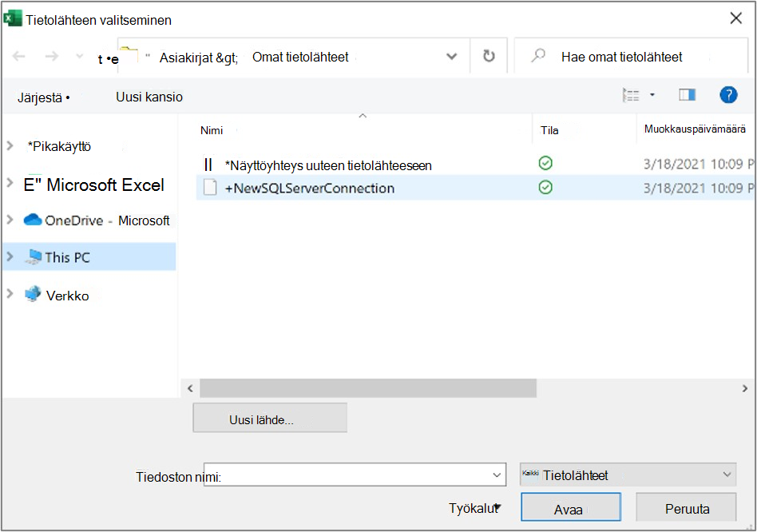Screen dimensions: 757x532
Task: Expand the Pikakäyttö quick access node
Action: point(10,146)
